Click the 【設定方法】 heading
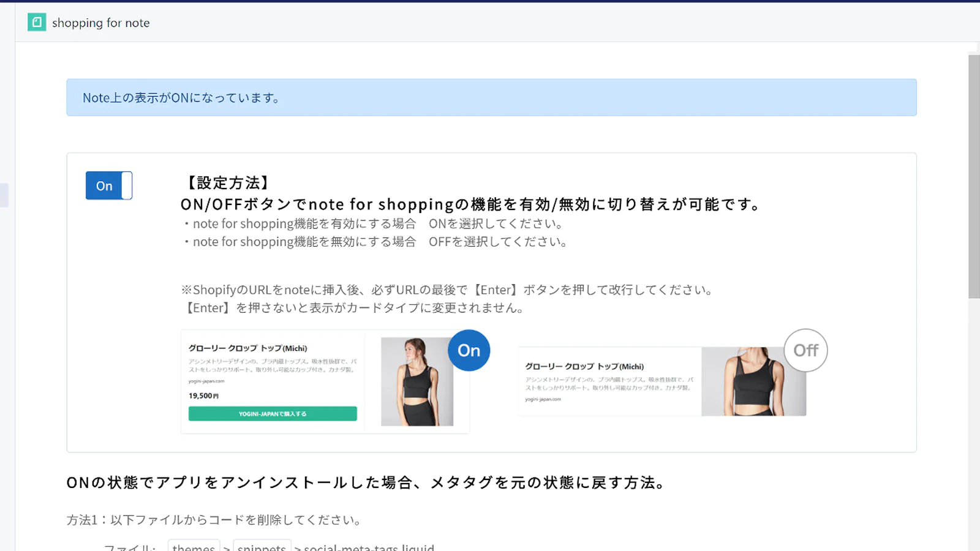Image resolution: width=980 pixels, height=551 pixels. [227, 182]
